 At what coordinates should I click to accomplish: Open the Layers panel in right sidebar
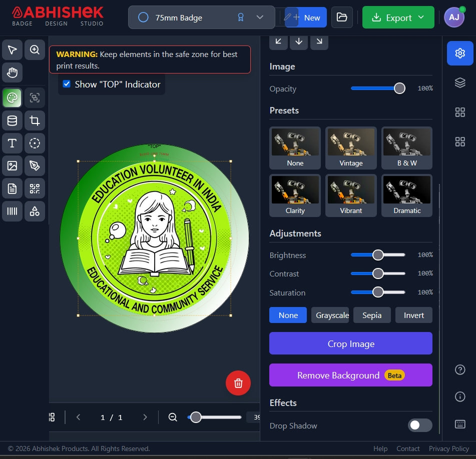click(x=459, y=82)
